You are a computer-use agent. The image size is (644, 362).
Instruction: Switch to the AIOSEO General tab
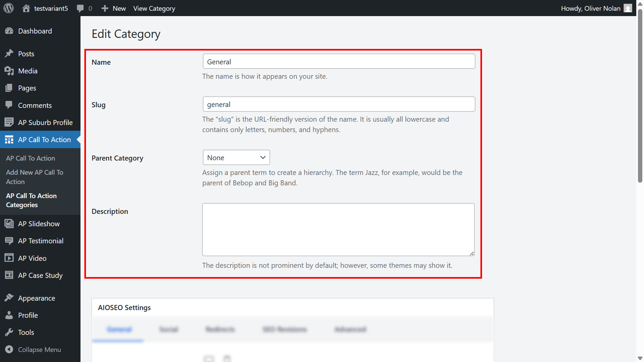coord(119,329)
